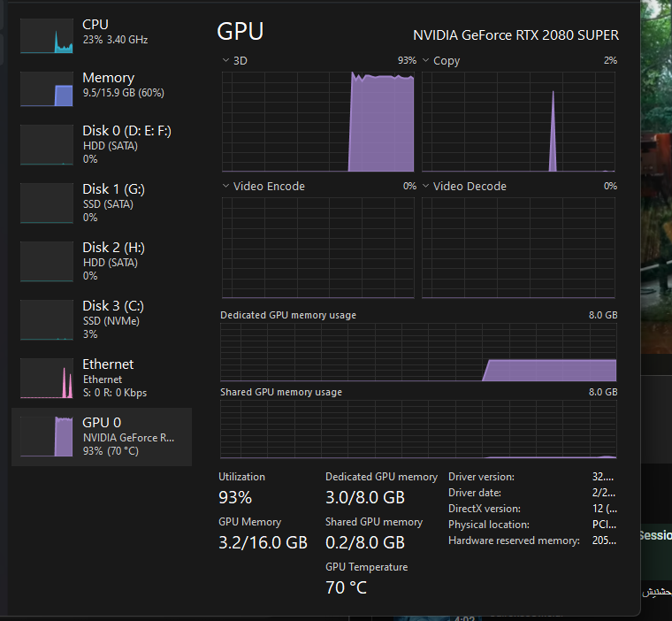Click the Utilization 93% value
This screenshot has width=672, height=621.
[x=235, y=497]
